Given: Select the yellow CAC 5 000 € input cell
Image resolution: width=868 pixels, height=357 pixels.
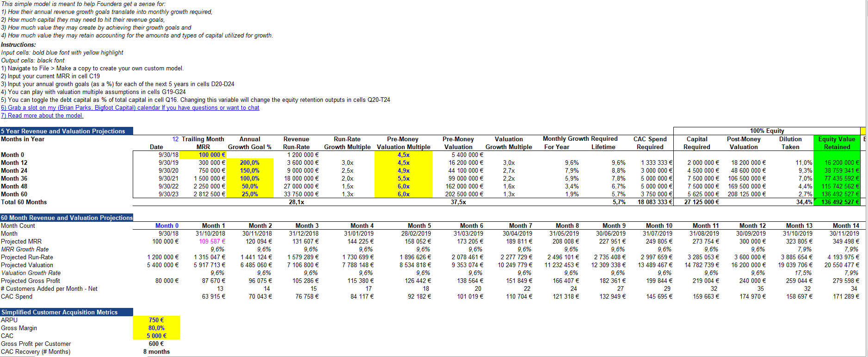Looking at the screenshot, I should pyautogui.click(x=156, y=336).
